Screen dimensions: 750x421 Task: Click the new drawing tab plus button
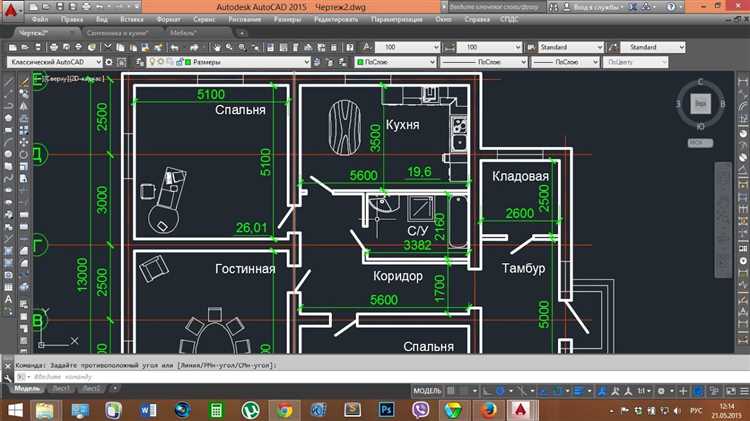point(243,33)
